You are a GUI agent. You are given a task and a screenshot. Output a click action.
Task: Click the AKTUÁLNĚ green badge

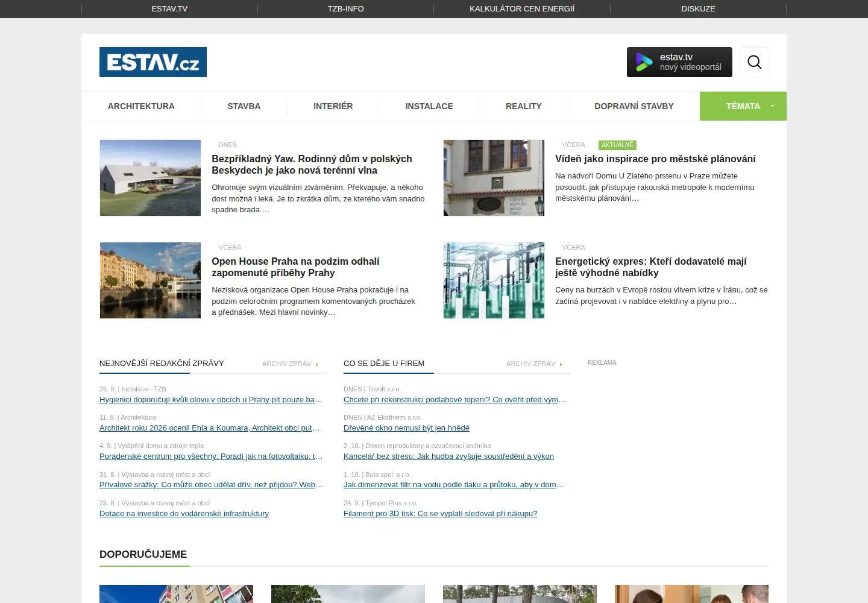(x=617, y=145)
